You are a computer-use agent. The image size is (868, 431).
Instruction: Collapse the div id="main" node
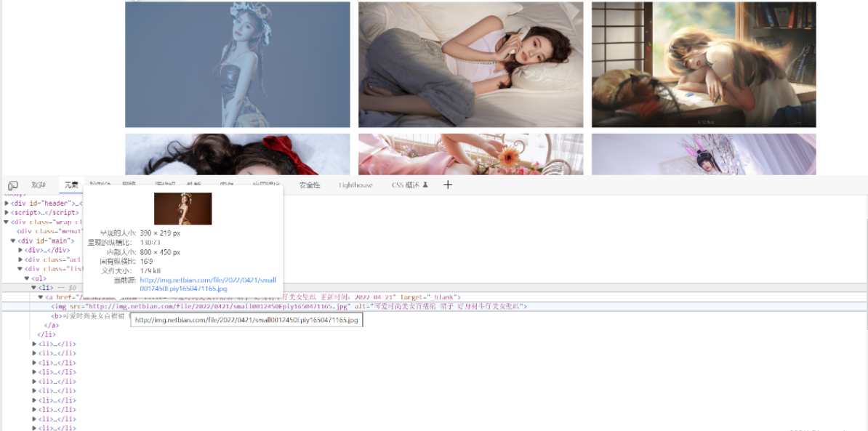coord(13,241)
